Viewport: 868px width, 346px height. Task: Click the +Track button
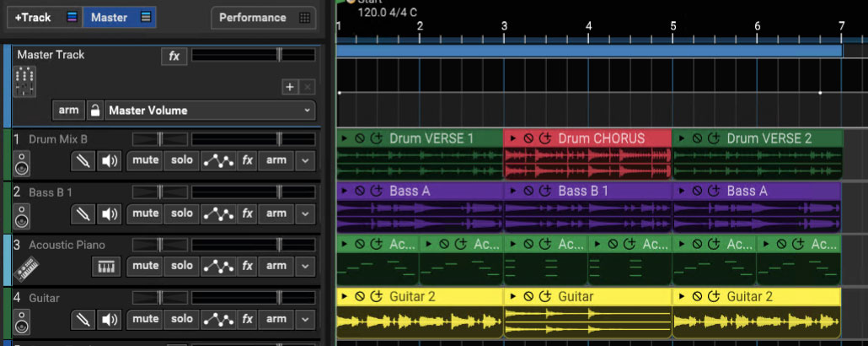point(33,17)
